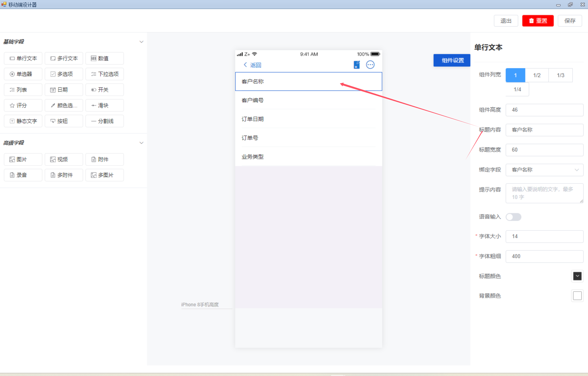Add the 滑块 slider component
Image resolution: width=588 pixels, height=376 pixels.
[104, 106]
